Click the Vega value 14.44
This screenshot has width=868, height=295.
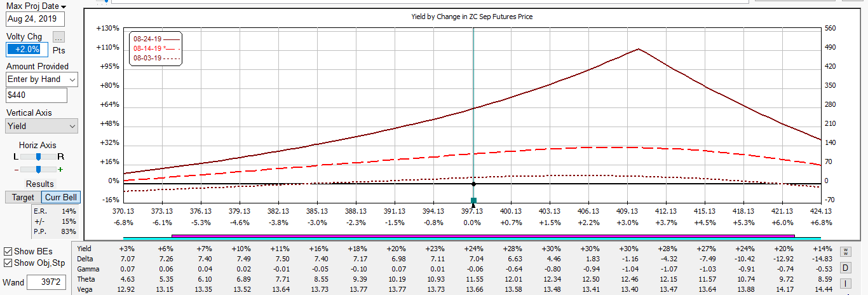822,289
